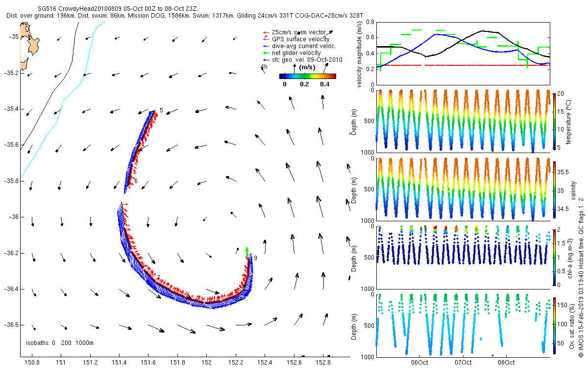The image size is (588, 368).
Task: Click the chl-a colorbar
Action: click(x=554, y=257)
